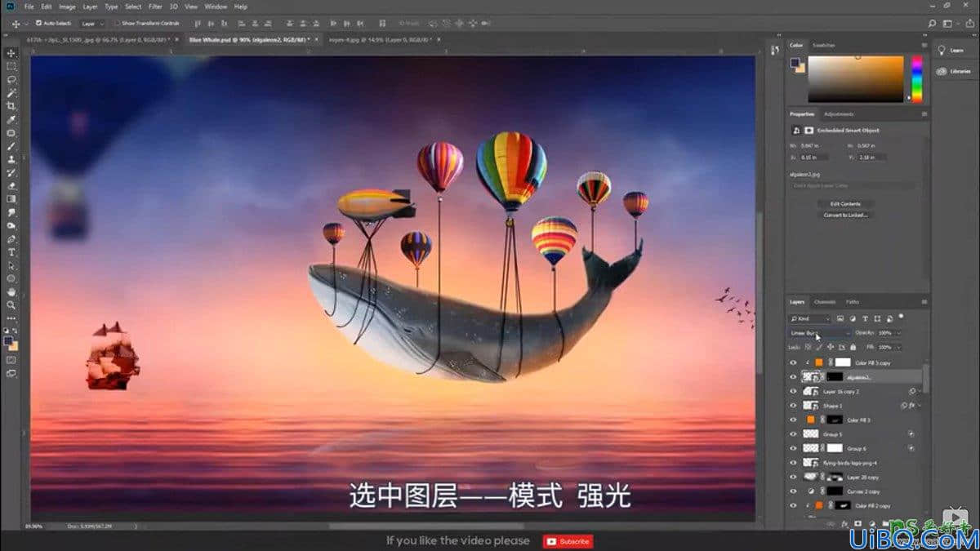Viewport: 980px width, 551px height.
Task: Open the Learn panel
Action: click(952, 51)
